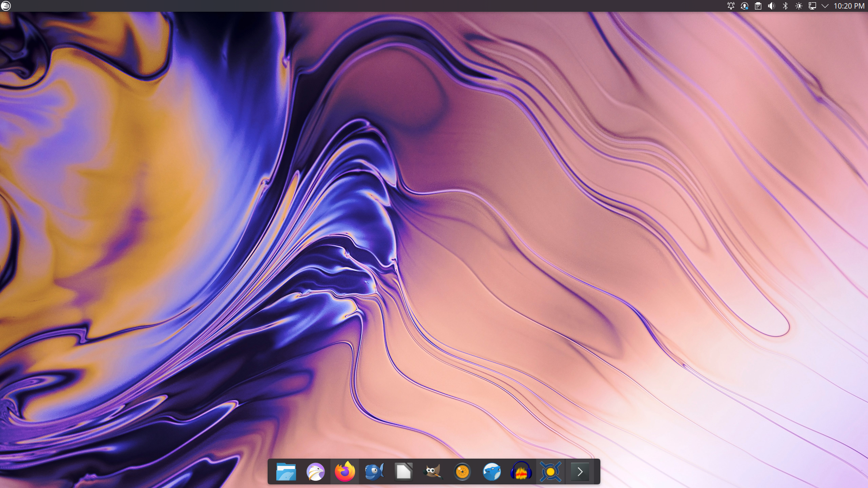
Task: Open screen brightness tray icon
Action: pos(799,6)
